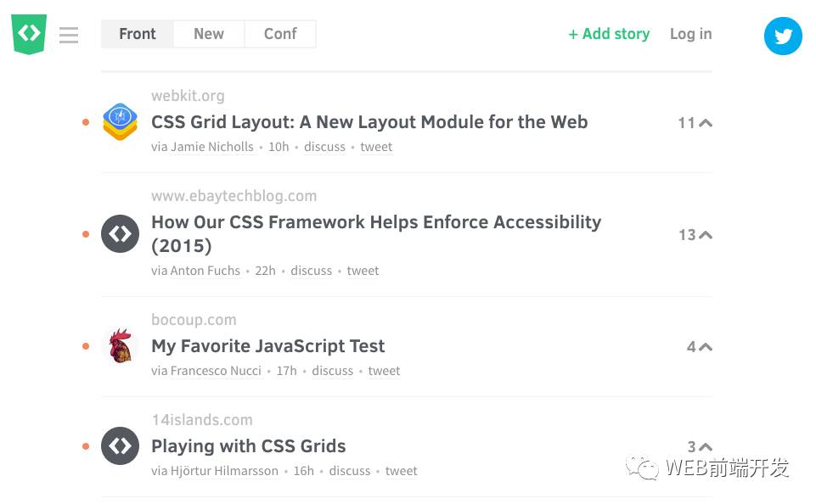
Task: Upvote the CSS Grid Layout story
Action: coord(705,123)
